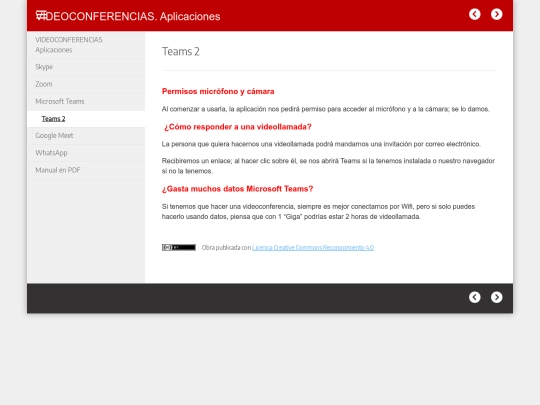Select the Teams 2 sidebar subitem
The width and height of the screenshot is (540, 405).
pos(86,119)
